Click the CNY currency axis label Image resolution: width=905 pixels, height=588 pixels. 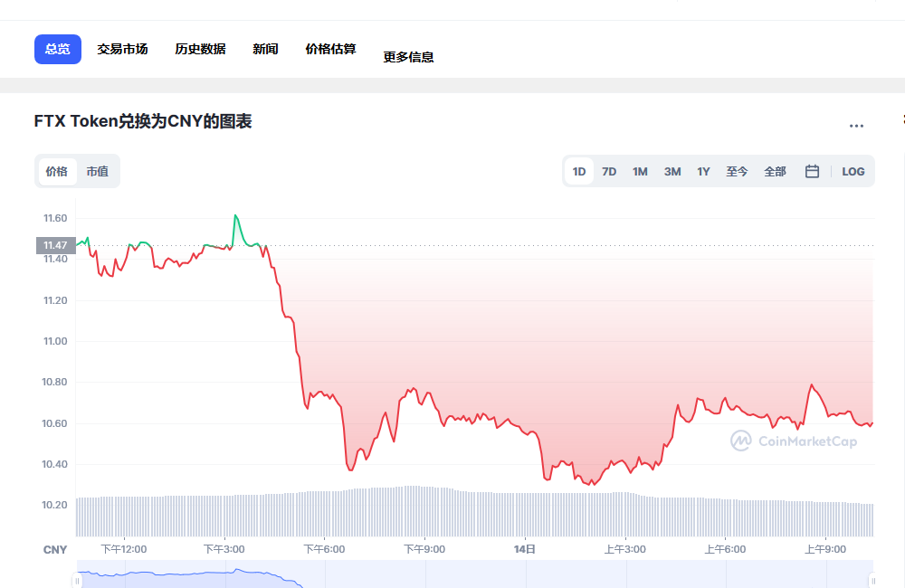[55, 550]
